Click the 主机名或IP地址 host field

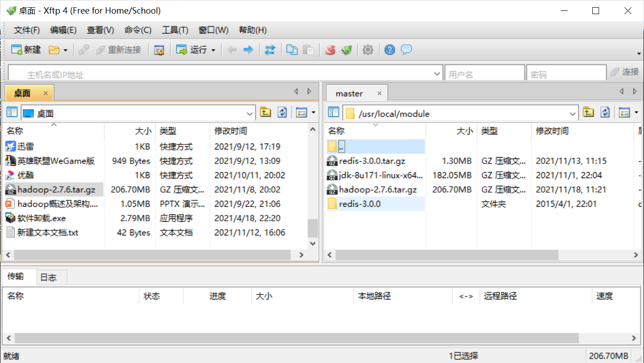click(x=226, y=74)
